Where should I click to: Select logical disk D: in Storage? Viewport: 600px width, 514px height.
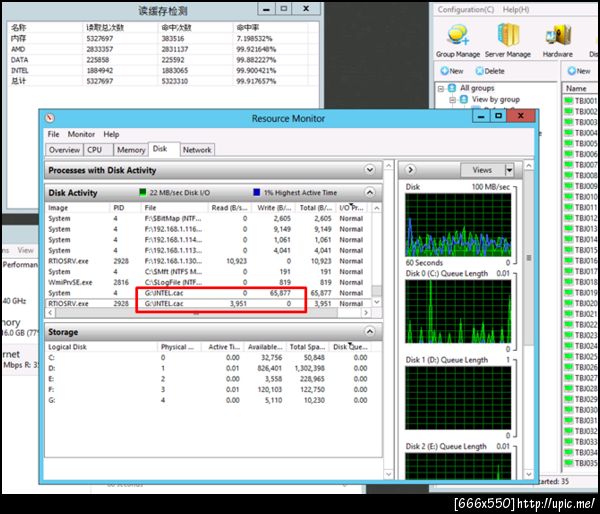209,368
